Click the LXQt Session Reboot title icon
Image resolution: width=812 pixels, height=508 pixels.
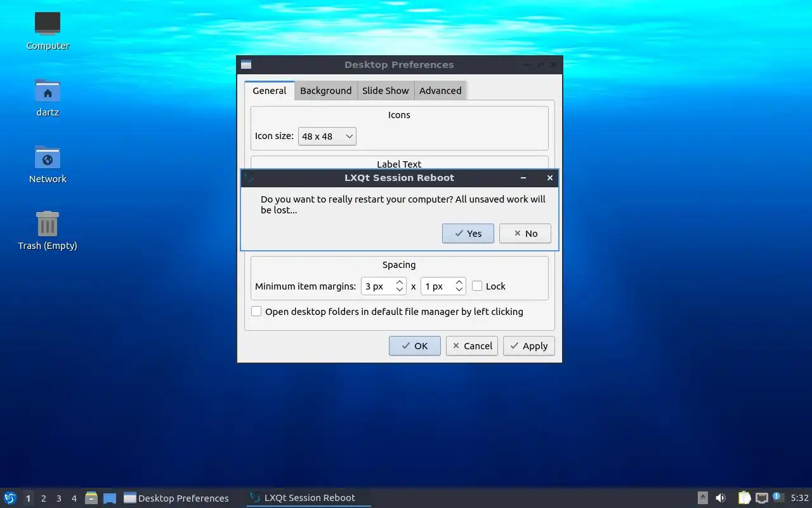pos(248,178)
